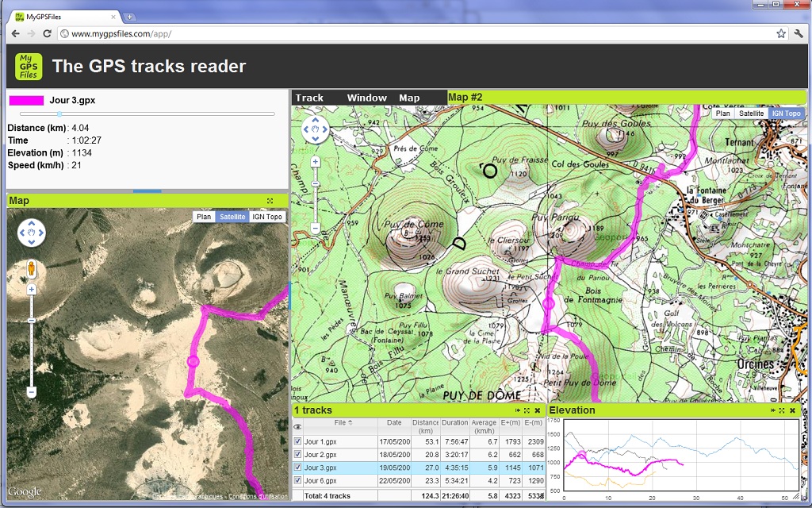812x508 pixels.
Task: Switch Map #2 to Plan view
Action: click(723, 114)
